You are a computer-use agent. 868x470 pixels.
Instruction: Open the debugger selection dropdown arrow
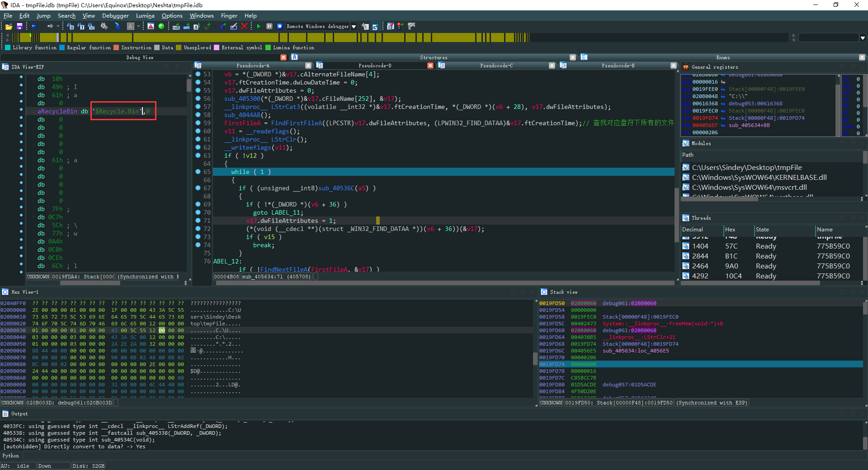tap(354, 27)
